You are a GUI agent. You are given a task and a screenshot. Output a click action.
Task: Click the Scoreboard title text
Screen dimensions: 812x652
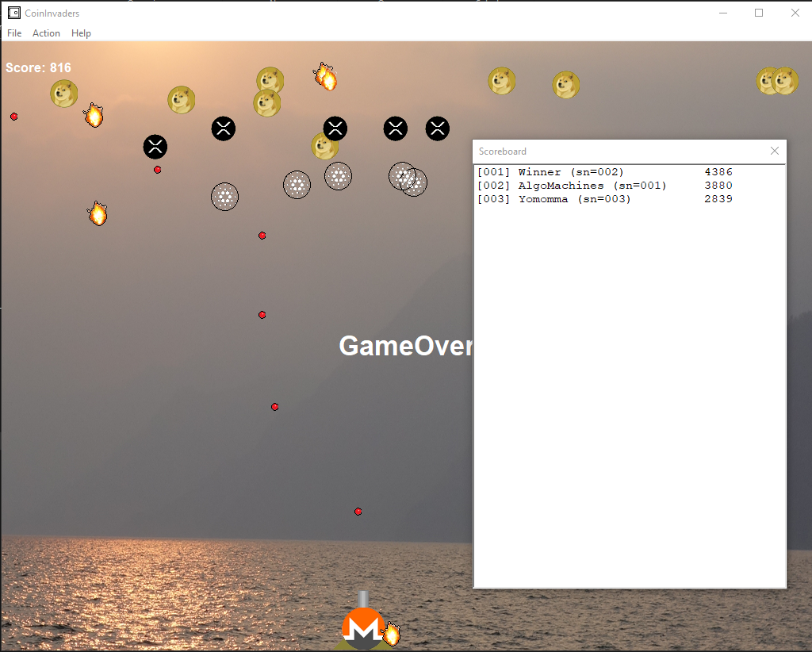pyautogui.click(x=502, y=151)
